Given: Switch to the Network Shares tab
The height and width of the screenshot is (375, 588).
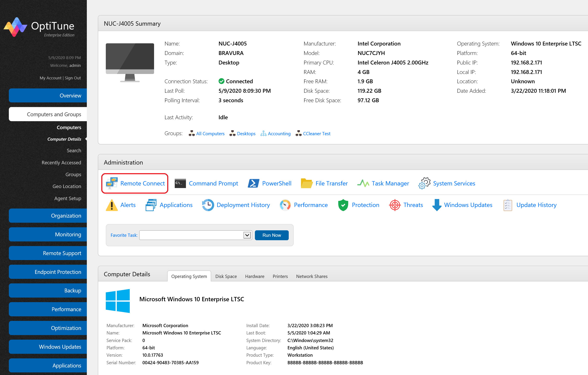Looking at the screenshot, I should tap(312, 276).
